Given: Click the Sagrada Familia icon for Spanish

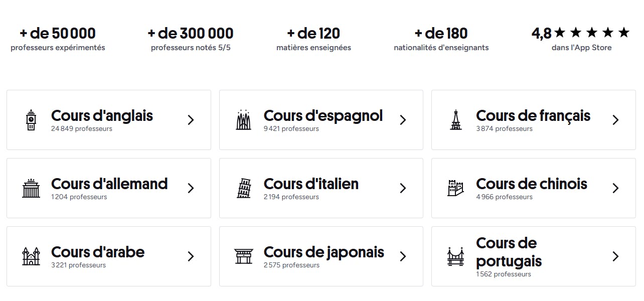Looking at the screenshot, I should pyautogui.click(x=244, y=120).
